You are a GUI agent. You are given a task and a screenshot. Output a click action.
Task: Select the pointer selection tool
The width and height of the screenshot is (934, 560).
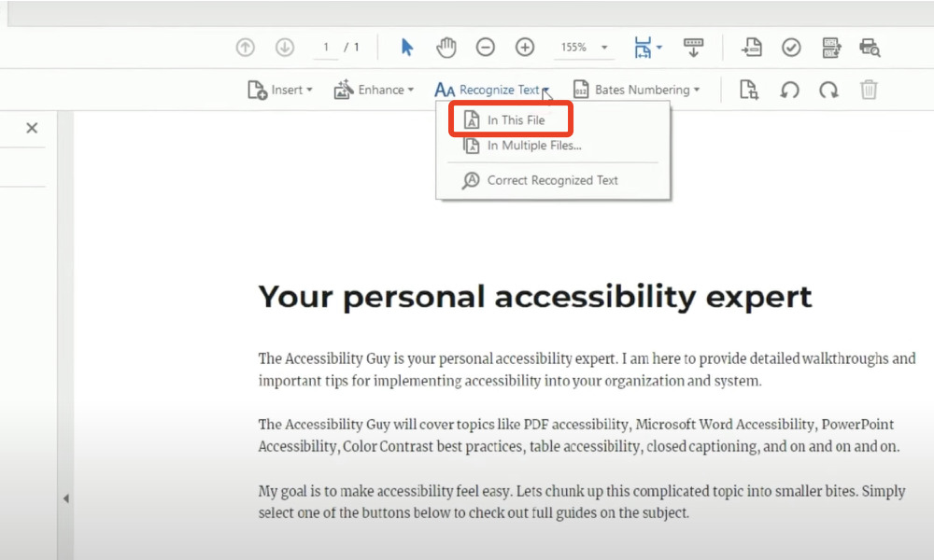(407, 47)
